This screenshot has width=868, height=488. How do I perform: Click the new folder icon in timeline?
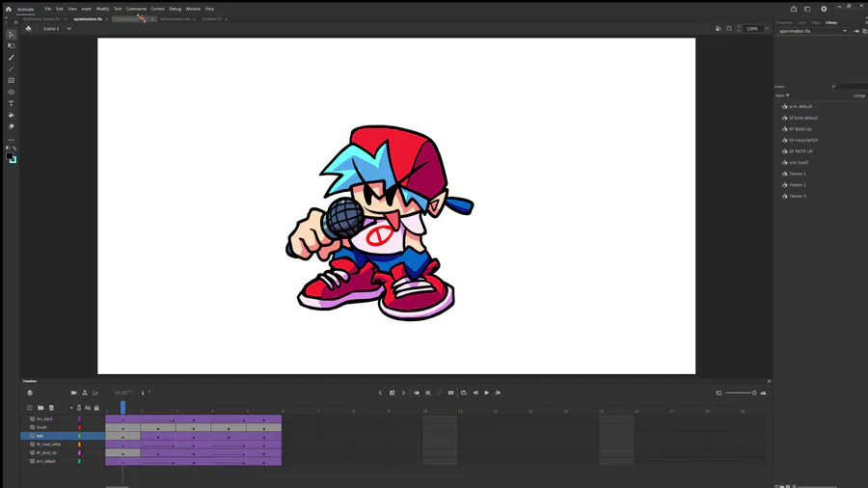[x=41, y=408]
